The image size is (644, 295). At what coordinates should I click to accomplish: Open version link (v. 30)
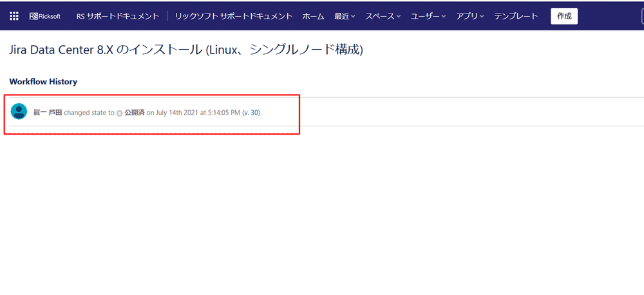251,113
